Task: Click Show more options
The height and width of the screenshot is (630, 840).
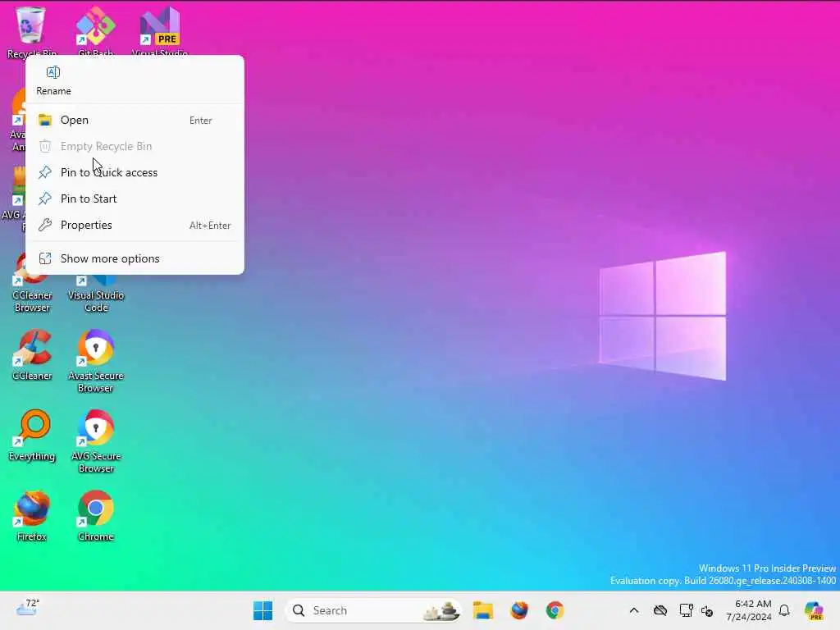Action: click(135, 258)
